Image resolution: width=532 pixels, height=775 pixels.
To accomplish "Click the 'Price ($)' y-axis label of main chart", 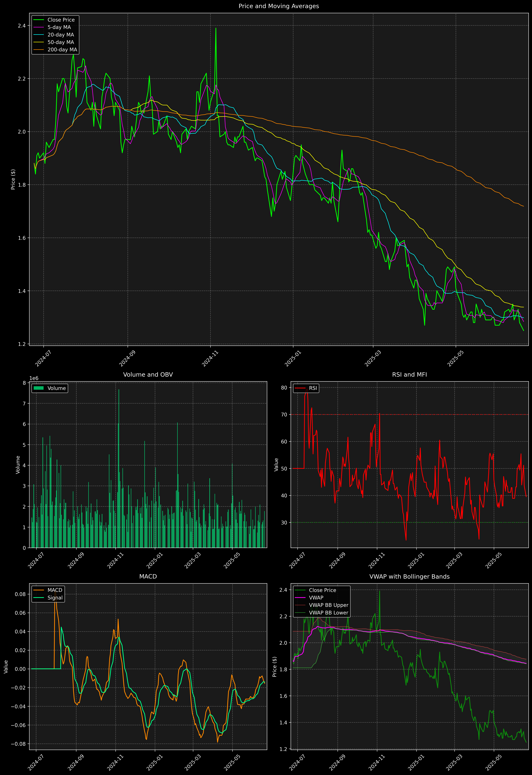I will click(x=13, y=179).
